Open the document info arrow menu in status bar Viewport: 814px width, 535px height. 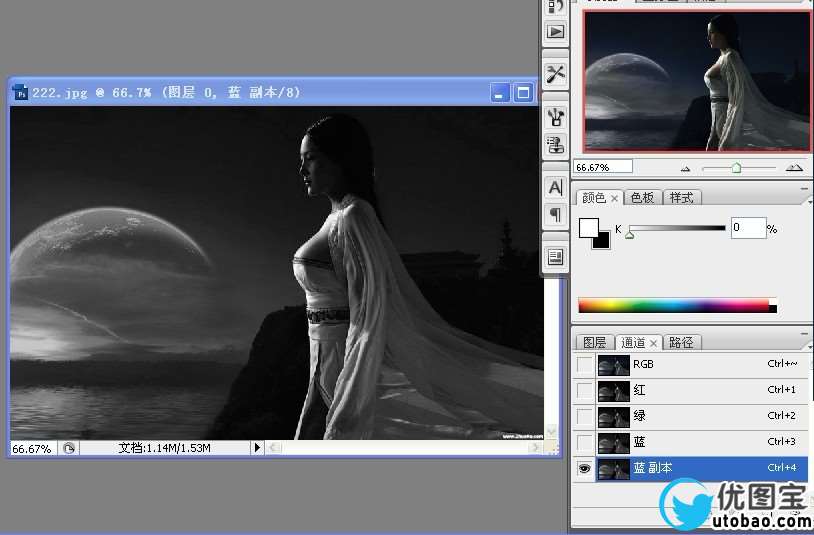(x=257, y=448)
